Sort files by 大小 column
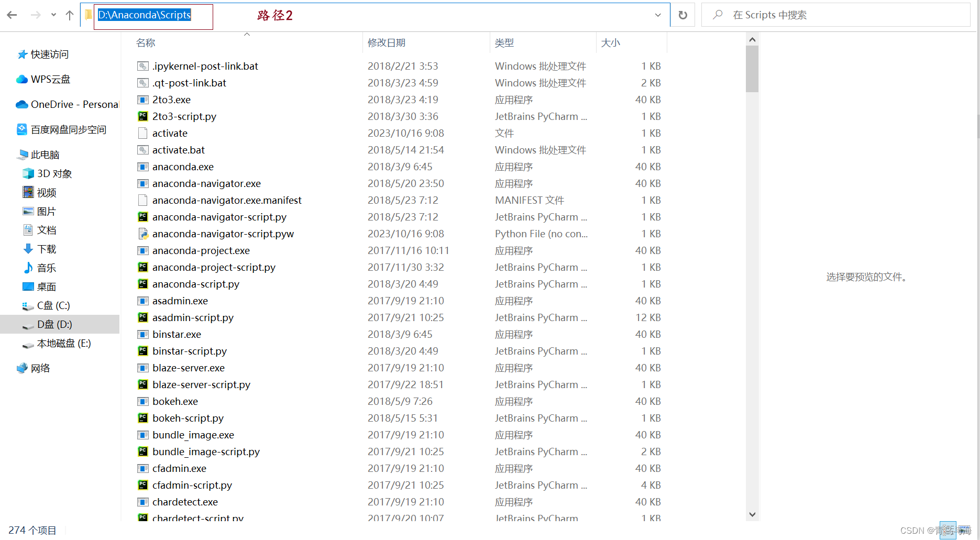 click(611, 43)
